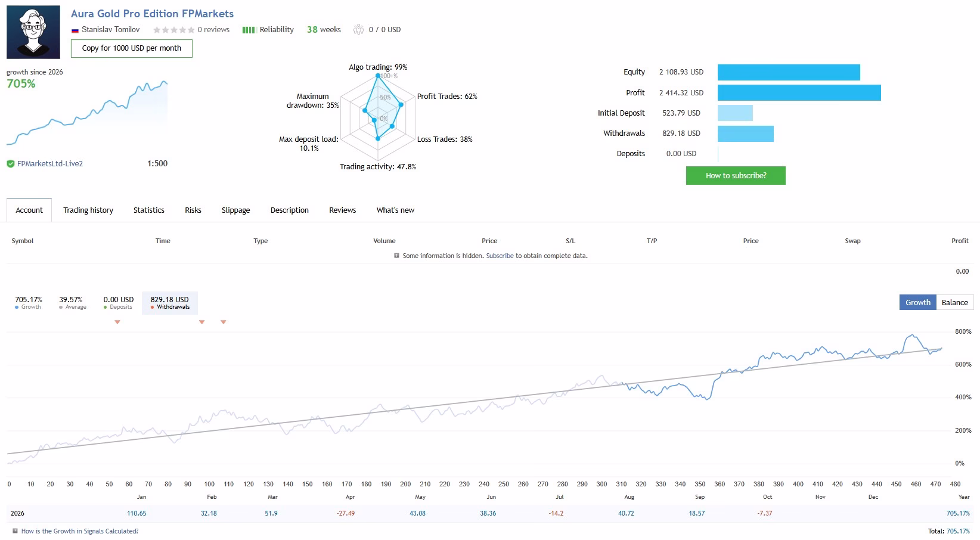
Task: Click 'Copy for 1000 USD per month' button
Action: coord(132,48)
